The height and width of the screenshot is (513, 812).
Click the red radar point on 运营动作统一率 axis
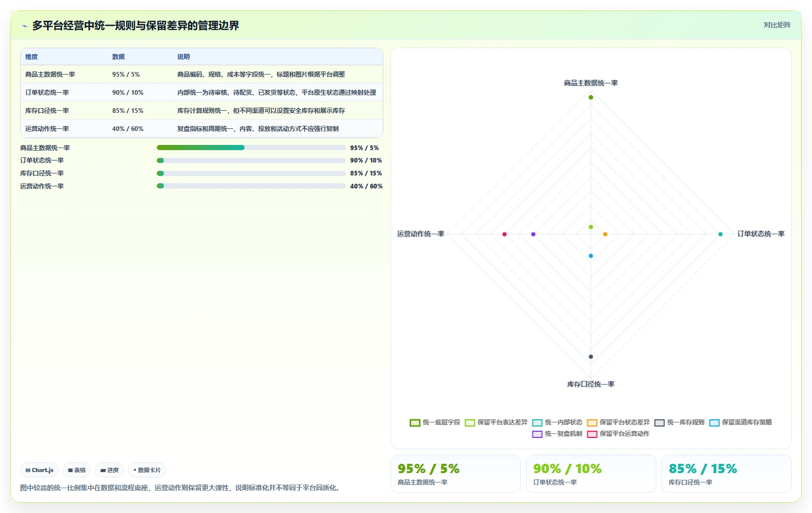(x=504, y=234)
